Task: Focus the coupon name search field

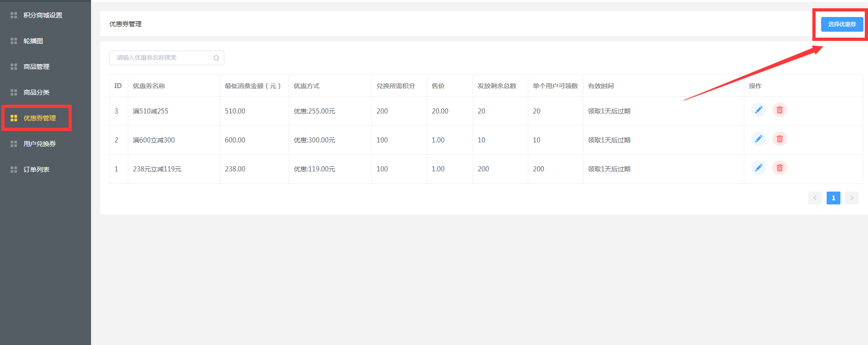Action: coord(166,58)
